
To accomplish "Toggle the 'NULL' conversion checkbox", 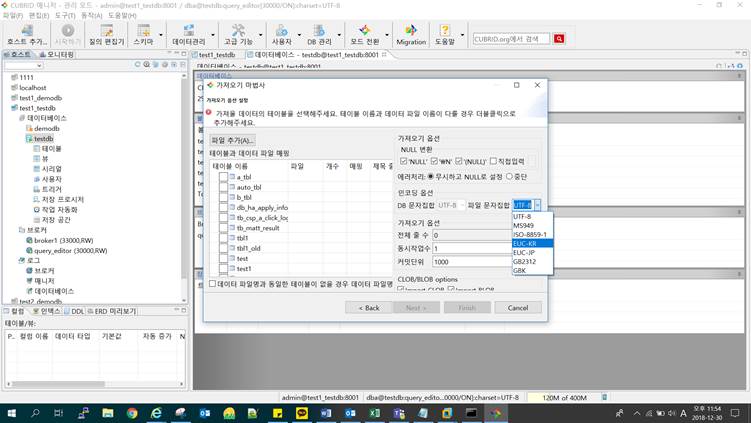I will point(403,161).
